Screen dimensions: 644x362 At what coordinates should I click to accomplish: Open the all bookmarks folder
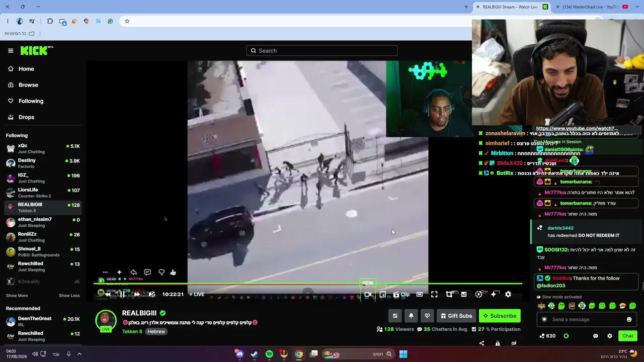click(x=20, y=34)
